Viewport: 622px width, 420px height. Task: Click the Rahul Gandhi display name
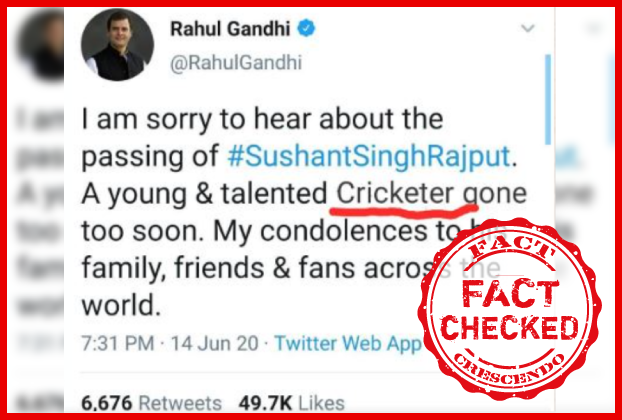(230, 29)
